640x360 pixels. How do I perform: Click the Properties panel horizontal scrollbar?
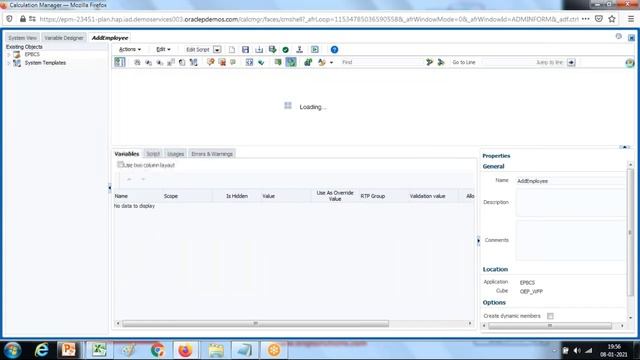click(x=550, y=326)
